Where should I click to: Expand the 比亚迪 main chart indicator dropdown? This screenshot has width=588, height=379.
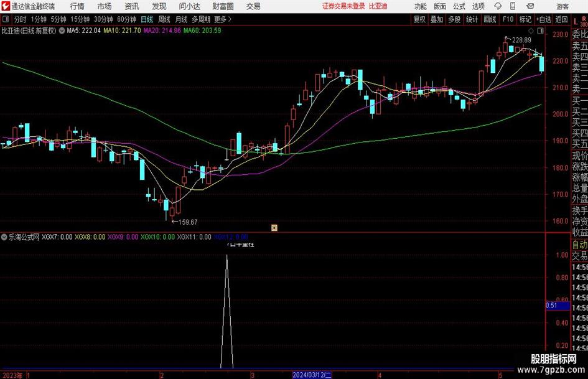[62, 30]
